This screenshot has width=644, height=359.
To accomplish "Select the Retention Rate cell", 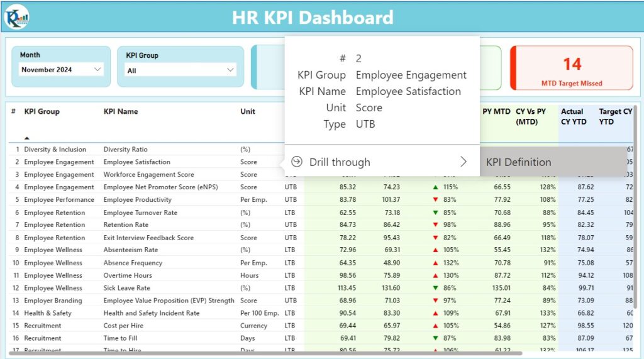I will 126,224.
